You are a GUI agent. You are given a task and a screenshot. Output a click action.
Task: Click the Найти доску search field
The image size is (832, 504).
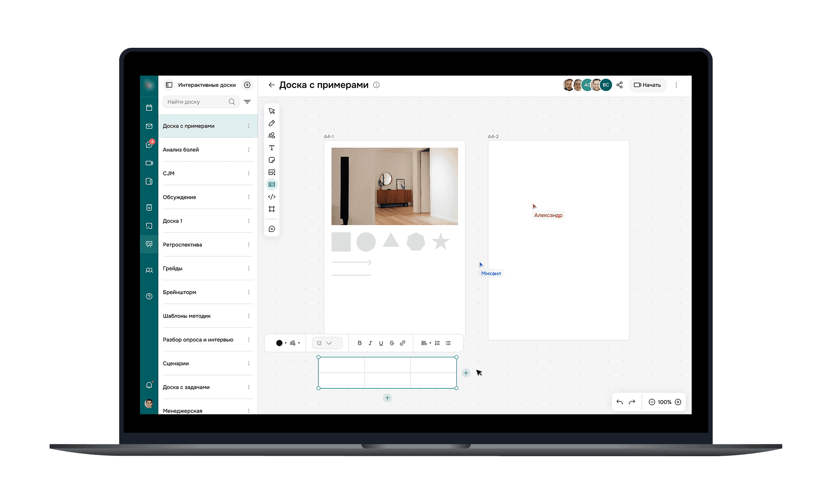[201, 102]
